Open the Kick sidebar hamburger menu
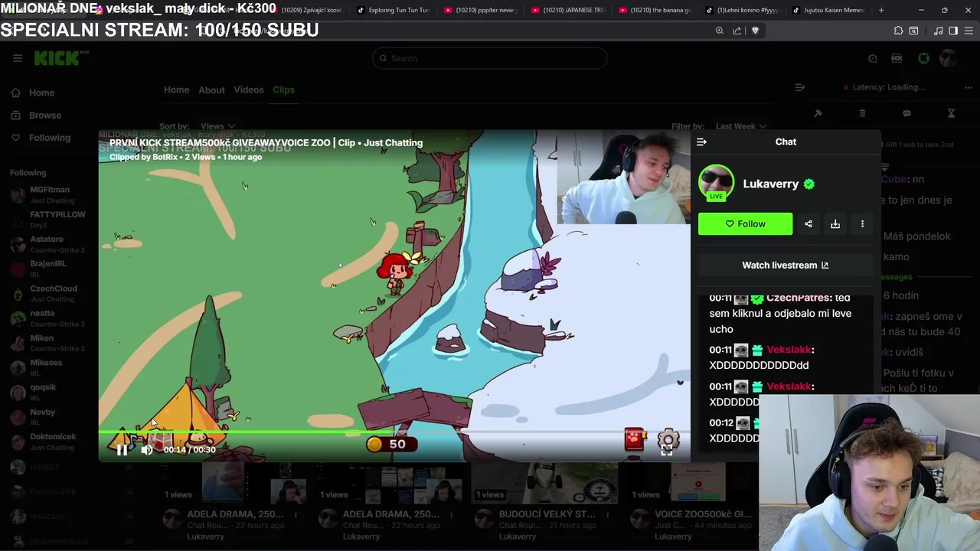 click(x=18, y=58)
